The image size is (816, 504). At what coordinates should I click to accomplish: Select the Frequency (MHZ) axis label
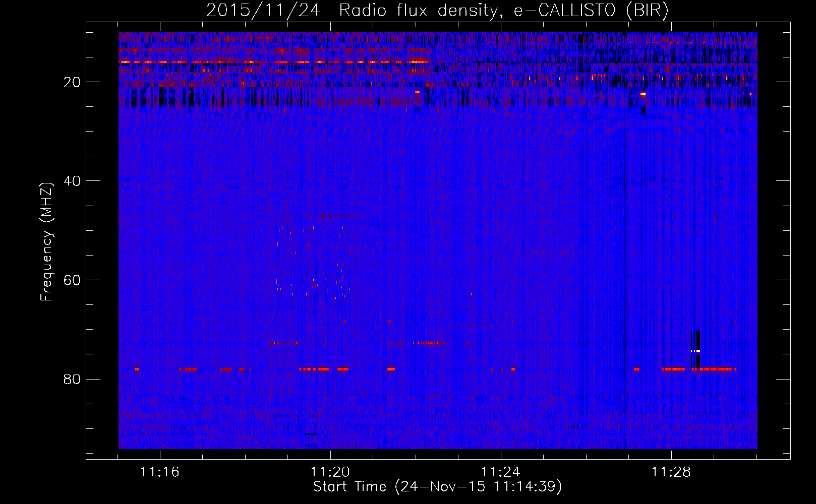pyautogui.click(x=46, y=242)
